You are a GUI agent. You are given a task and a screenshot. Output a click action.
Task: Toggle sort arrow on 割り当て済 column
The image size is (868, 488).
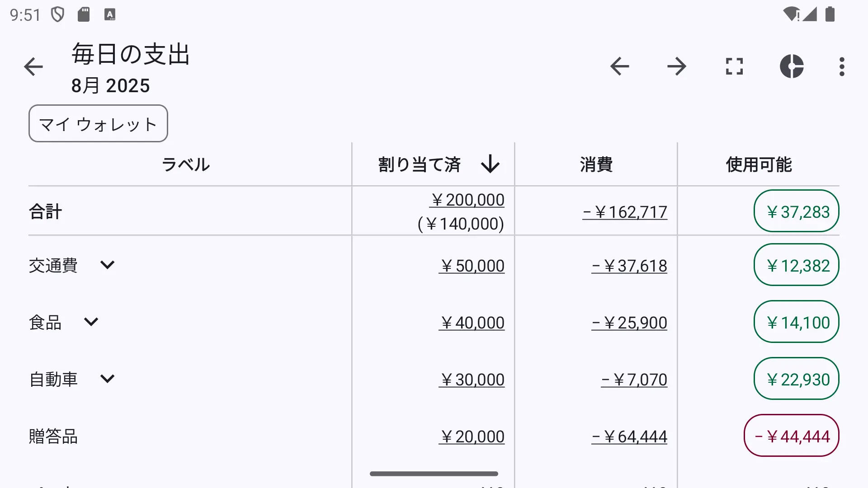tap(490, 164)
